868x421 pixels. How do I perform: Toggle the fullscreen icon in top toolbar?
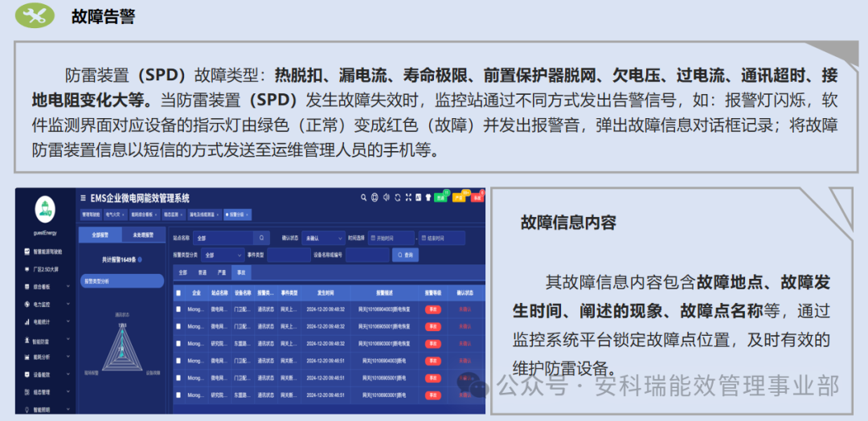click(408, 197)
